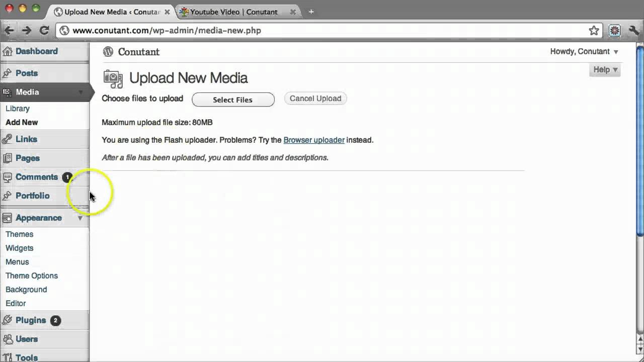The image size is (644, 362).
Task: Click the Portfolio pin icon
Action: point(7,196)
